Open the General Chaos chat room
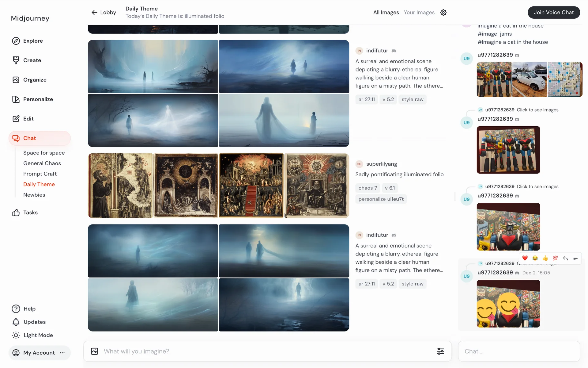The image size is (588, 368). click(x=42, y=163)
